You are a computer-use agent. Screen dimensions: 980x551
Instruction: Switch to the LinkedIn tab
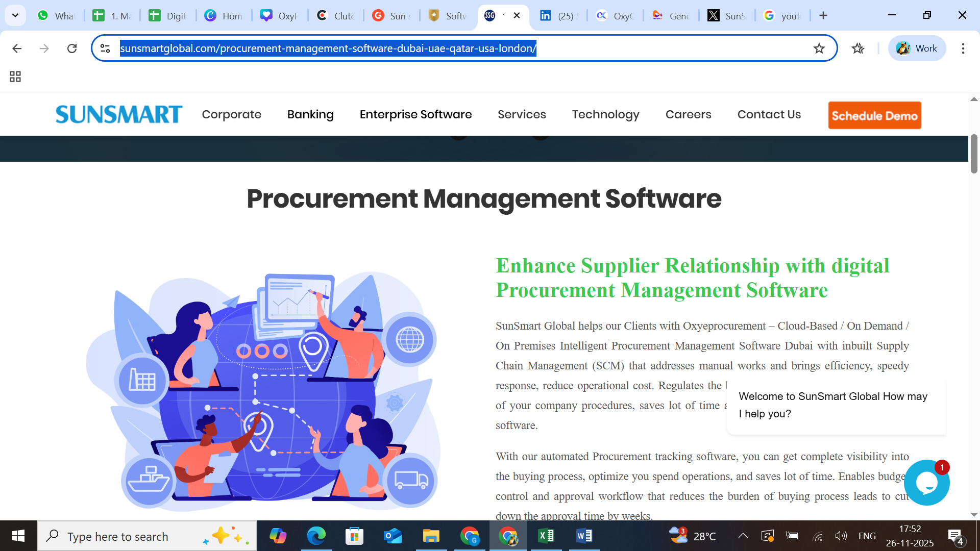point(558,16)
